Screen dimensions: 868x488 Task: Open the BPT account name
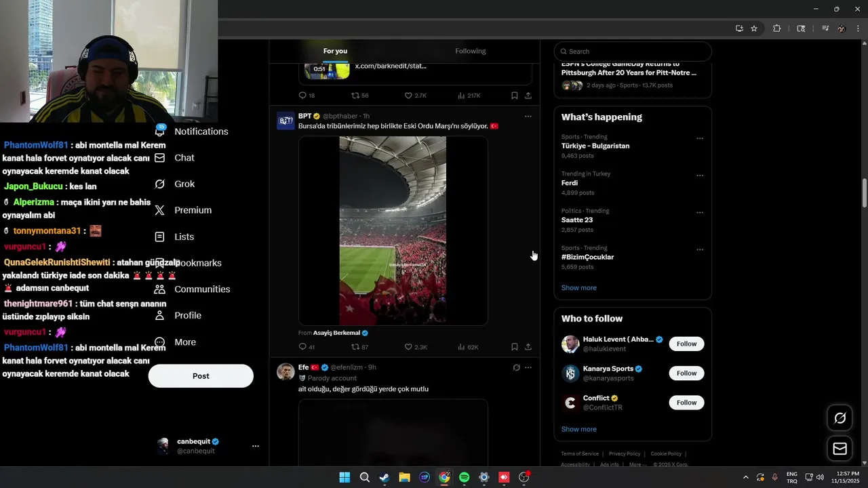click(305, 116)
